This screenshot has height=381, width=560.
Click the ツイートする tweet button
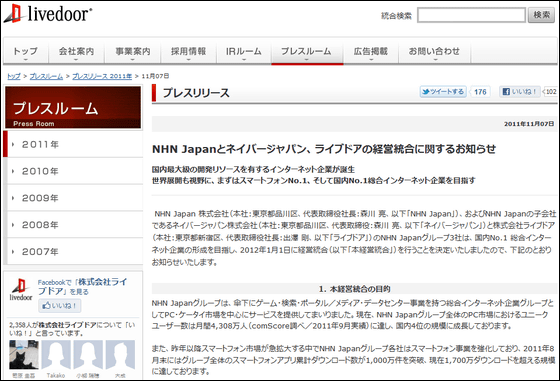click(443, 92)
